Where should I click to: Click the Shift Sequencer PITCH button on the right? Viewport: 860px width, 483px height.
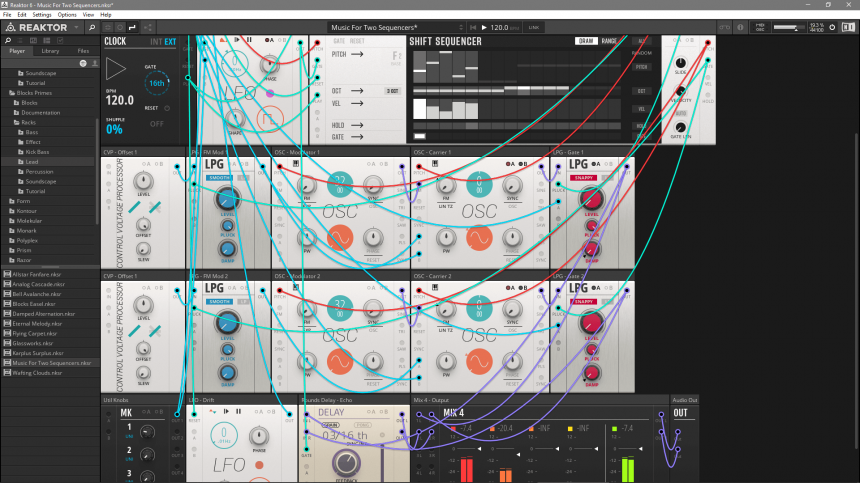tap(641, 67)
